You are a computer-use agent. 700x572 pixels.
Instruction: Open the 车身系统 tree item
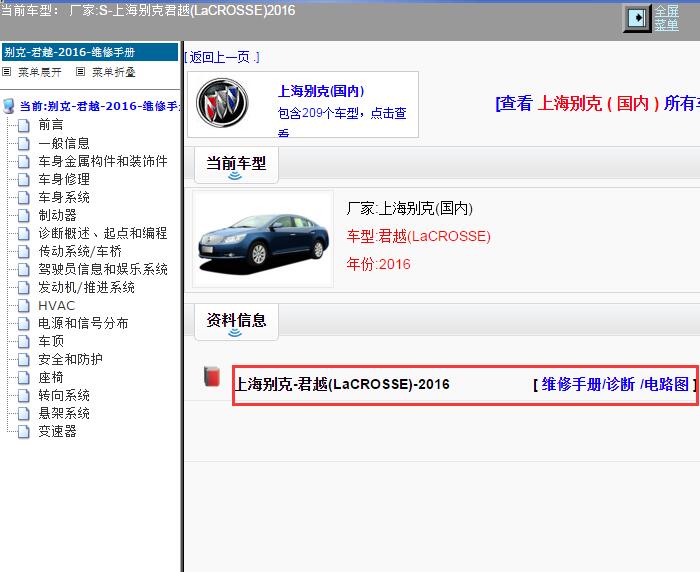click(64, 197)
